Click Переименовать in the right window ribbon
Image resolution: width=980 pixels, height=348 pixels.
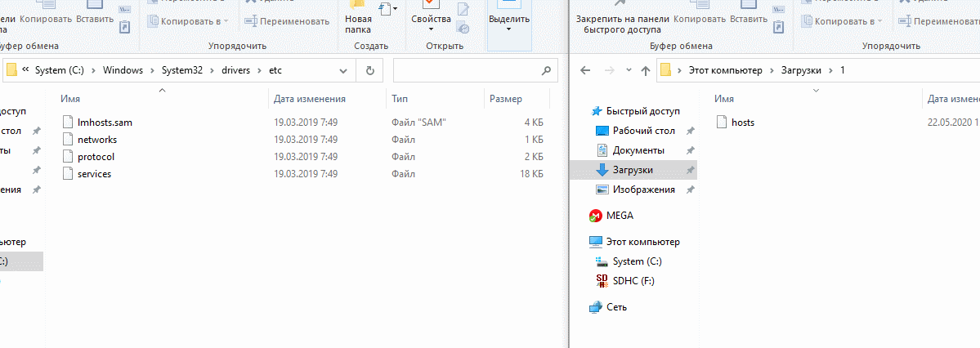point(939,21)
